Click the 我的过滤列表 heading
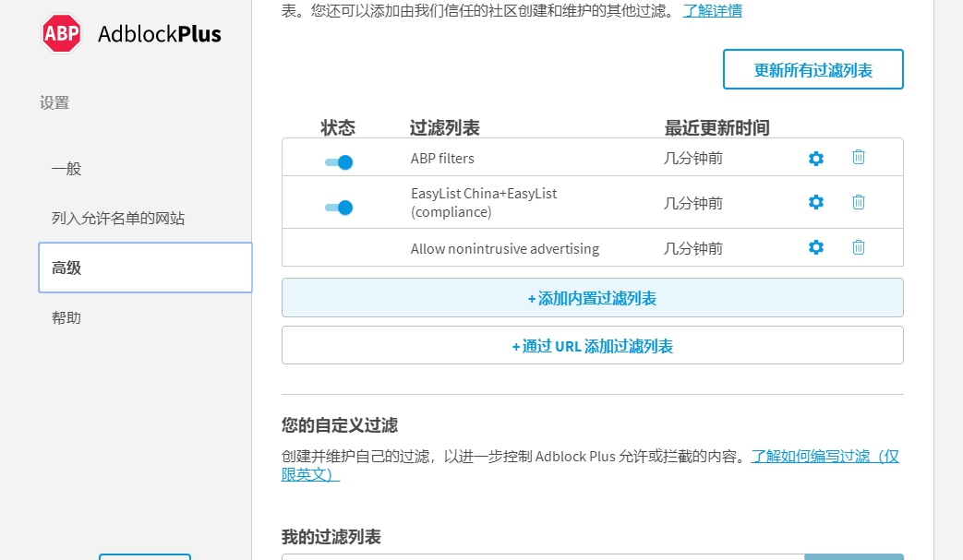 tap(331, 537)
